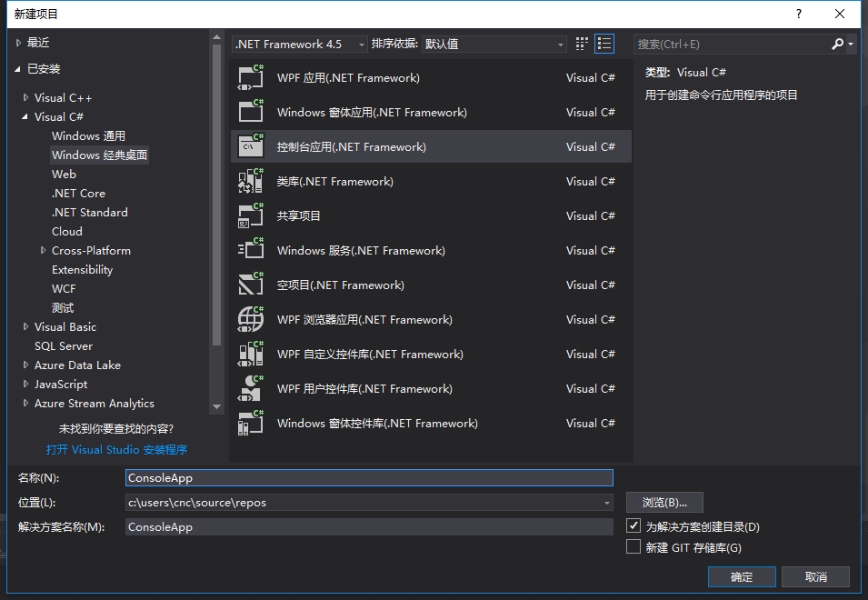This screenshot has width=868, height=600.
Task: Select the Cloud category
Action: [x=67, y=232]
